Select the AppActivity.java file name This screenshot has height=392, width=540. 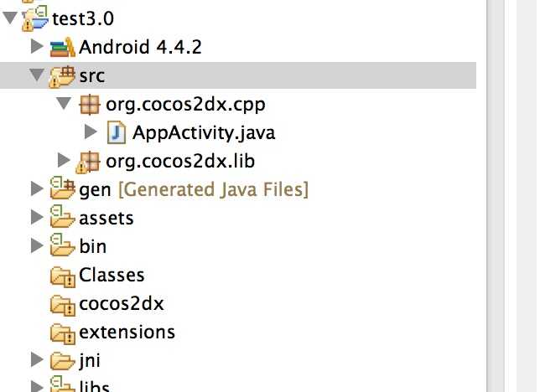pyautogui.click(x=204, y=132)
